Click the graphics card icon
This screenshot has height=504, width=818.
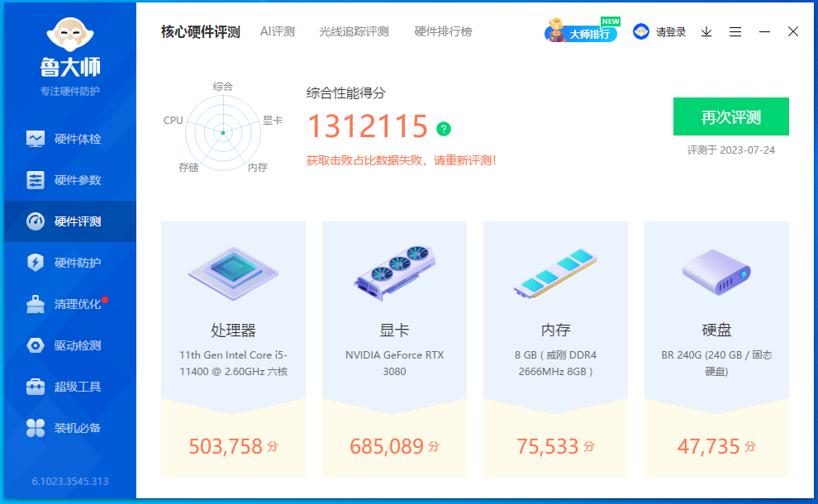[x=394, y=273]
